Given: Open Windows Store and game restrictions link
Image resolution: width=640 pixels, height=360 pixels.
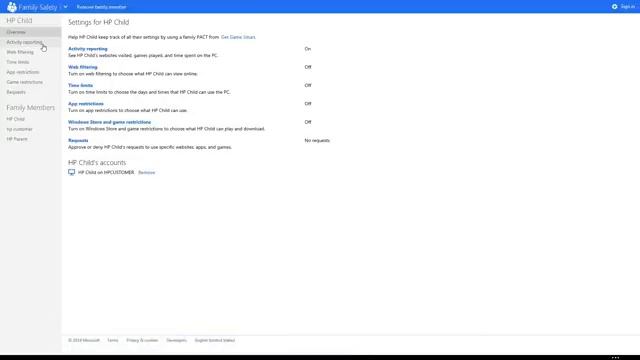Looking at the screenshot, I should pos(109,122).
